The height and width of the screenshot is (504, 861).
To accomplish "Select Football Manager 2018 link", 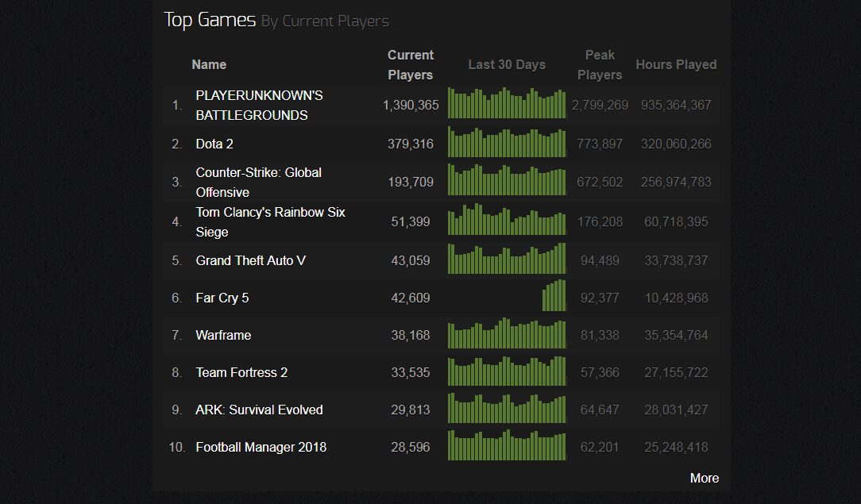I will [261, 447].
